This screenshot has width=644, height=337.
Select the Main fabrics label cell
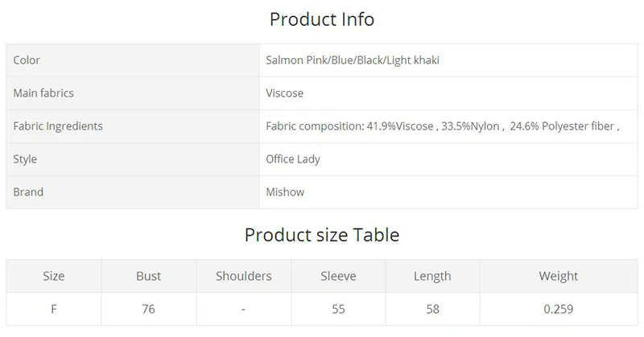click(x=133, y=93)
